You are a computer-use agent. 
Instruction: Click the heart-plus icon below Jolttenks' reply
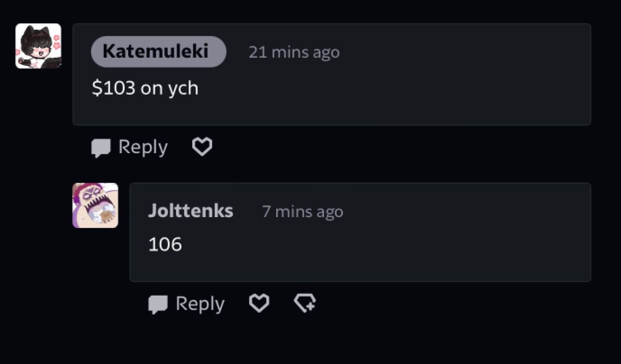click(x=305, y=303)
